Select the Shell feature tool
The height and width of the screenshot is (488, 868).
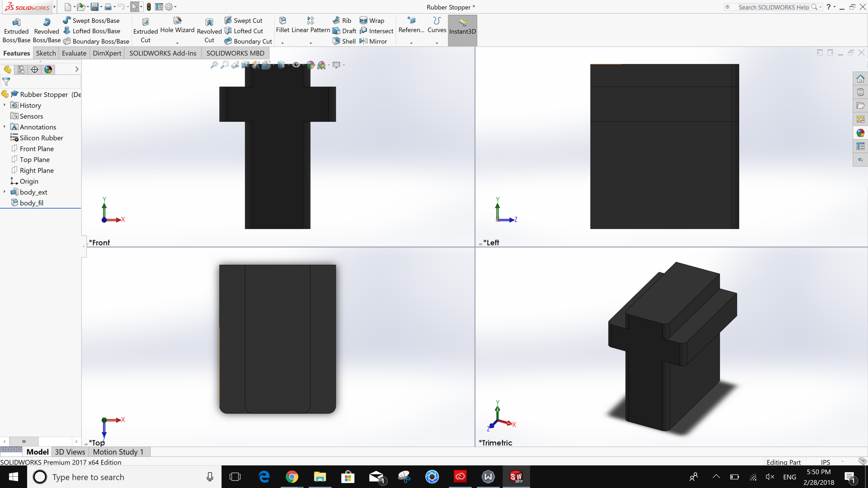point(344,41)
